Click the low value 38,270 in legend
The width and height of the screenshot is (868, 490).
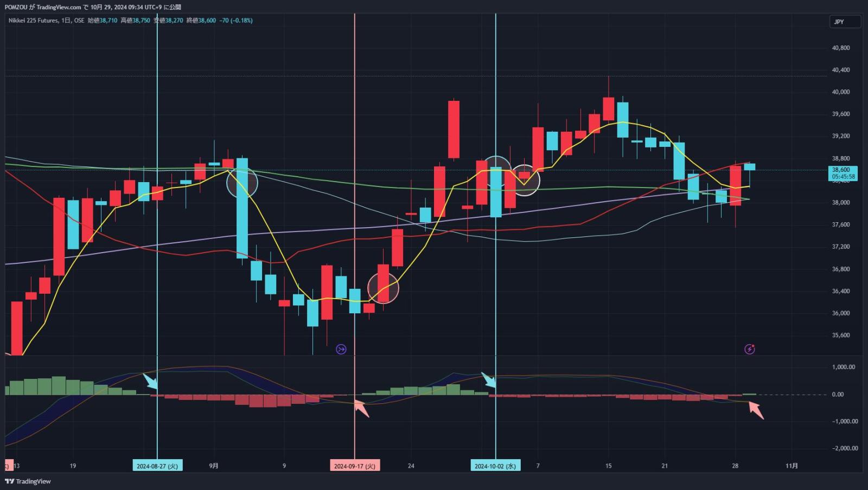(x=174, y=21)
